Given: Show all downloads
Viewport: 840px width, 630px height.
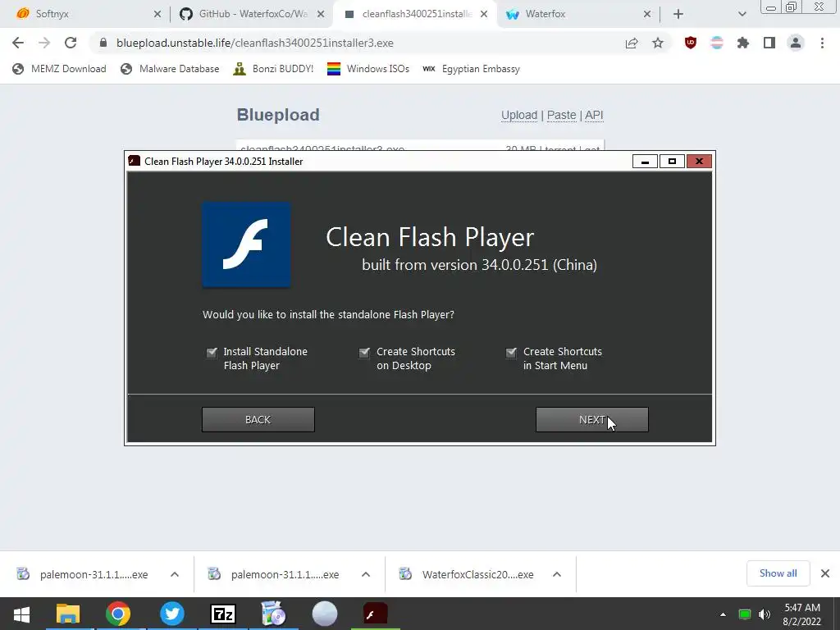Looking at the screenshot, I should [778, 573].
